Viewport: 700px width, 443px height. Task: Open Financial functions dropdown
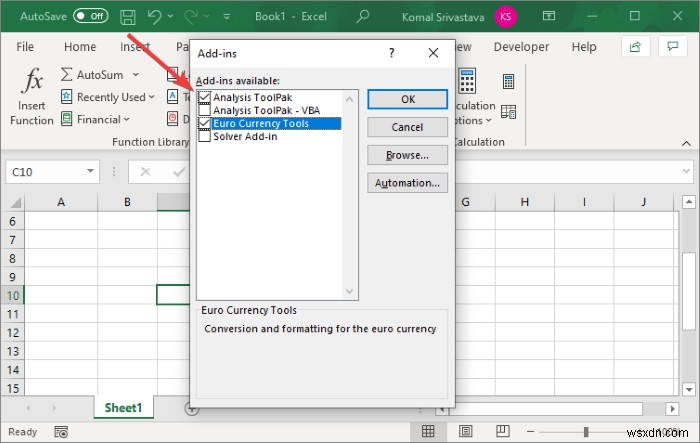pos(95,119)
